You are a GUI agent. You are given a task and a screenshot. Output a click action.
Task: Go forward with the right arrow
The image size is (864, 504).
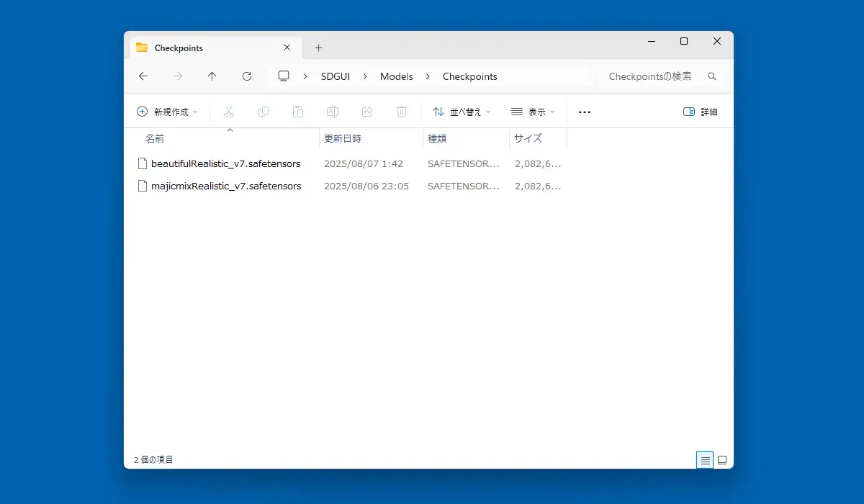(178, 76)
